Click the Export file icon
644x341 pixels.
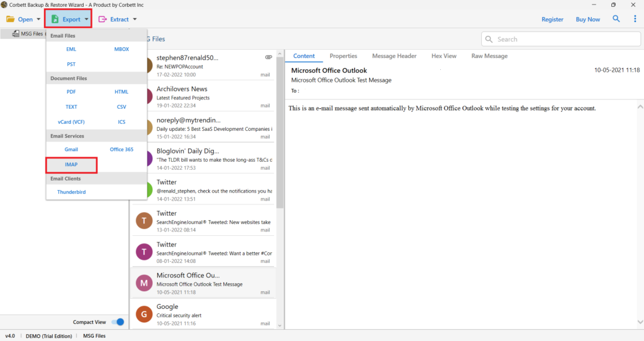(x=55, y=20)
